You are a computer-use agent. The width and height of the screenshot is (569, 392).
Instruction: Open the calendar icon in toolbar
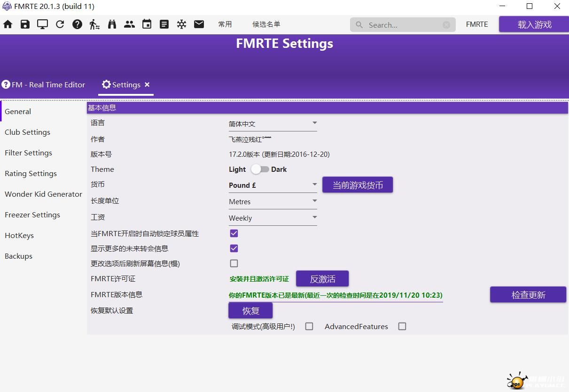pos(147,24)
